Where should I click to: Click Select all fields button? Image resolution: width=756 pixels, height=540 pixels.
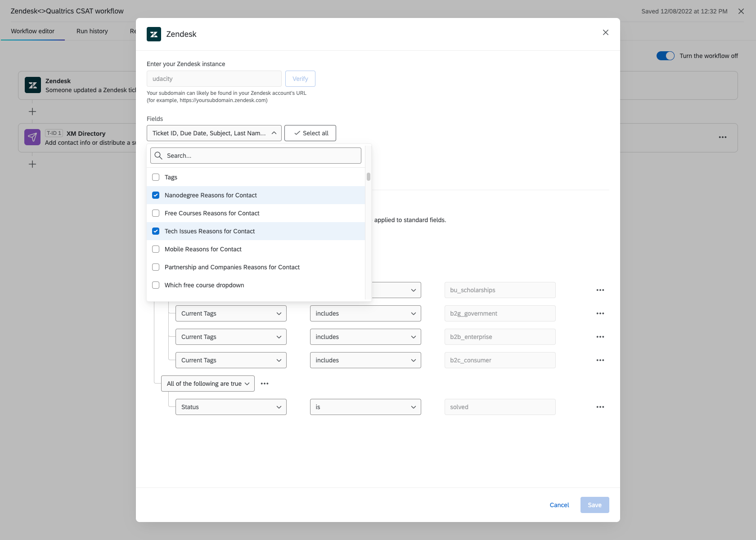(x=310, y=133)
